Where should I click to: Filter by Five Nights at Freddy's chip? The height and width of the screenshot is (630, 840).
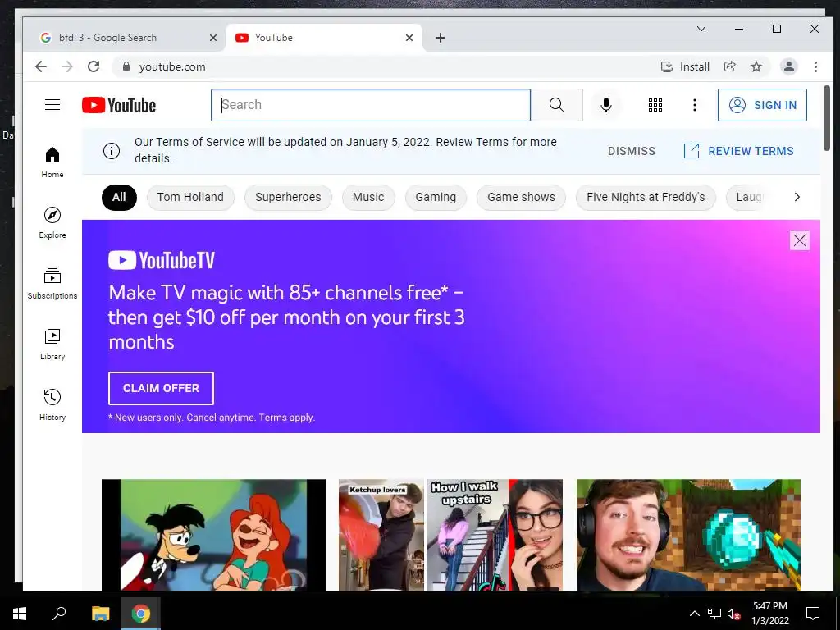click(x=646, y=197)
